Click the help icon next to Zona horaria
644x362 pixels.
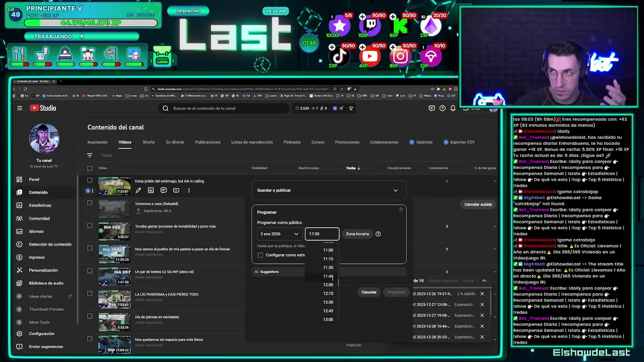(x=378, y=234)
